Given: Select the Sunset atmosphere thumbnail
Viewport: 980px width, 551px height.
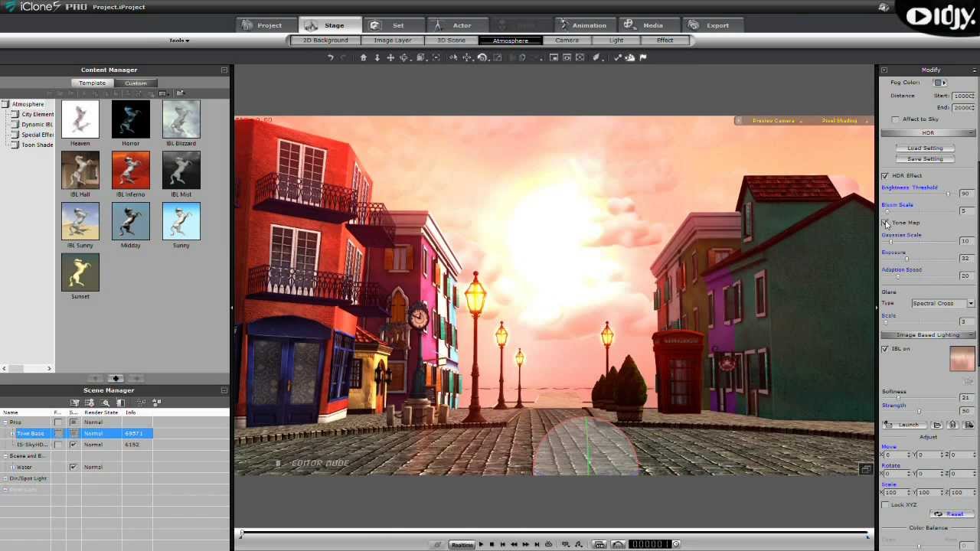Looking at the screenshot, I should pyautogui.click(x=80, y=272).
